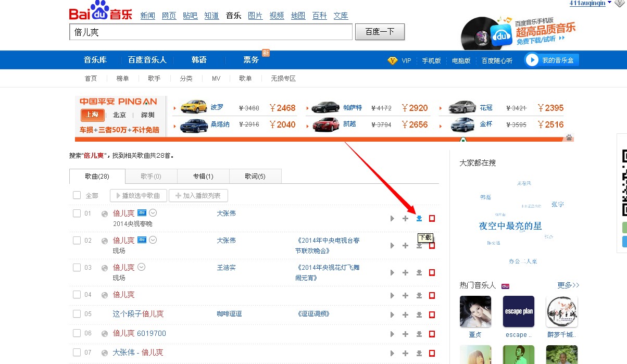Open 音乐库 in the blue navigation bar
627x364 pixels.
pyautogui.click(x=95, y=60)
